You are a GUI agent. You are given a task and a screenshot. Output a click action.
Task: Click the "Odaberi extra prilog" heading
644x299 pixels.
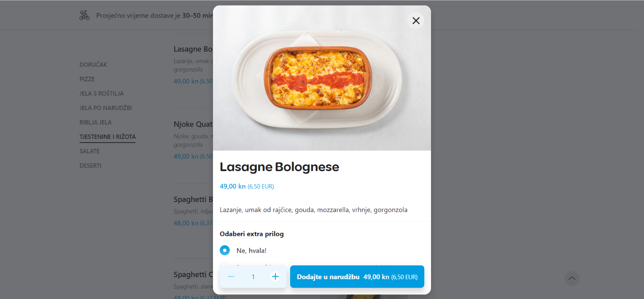tap(252, 234)
